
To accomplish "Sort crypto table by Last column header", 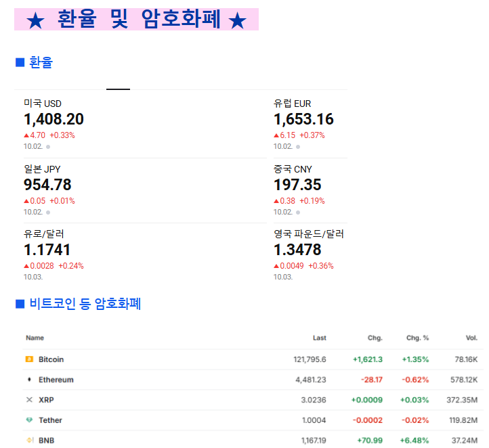I will [319, 338].
